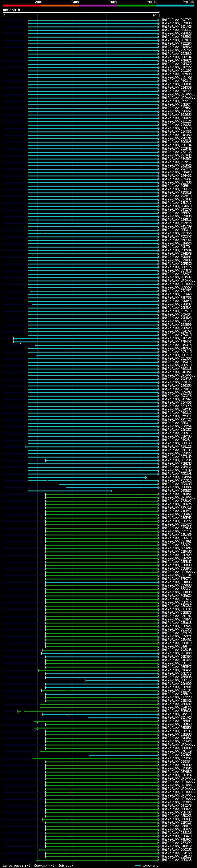Click the orange ~40% identity legend bar
The width and height of the screenshot is (197, 868).
point(60,6)
